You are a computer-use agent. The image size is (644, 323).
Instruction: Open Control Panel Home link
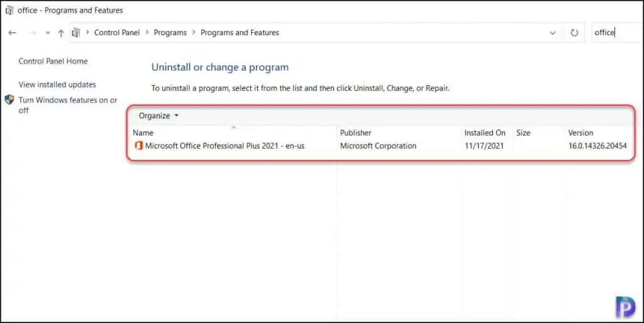tap(53, 61)
